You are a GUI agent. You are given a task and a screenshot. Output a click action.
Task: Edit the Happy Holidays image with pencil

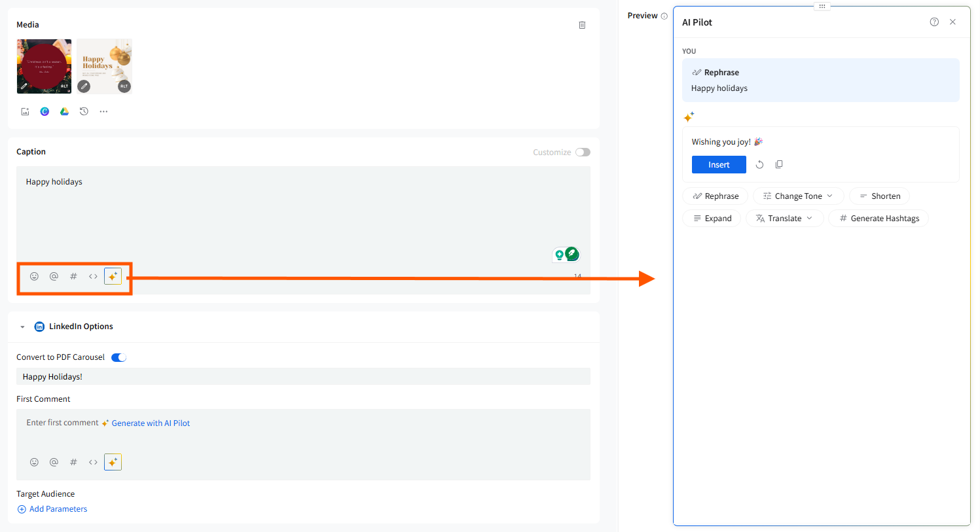point(84,86)
